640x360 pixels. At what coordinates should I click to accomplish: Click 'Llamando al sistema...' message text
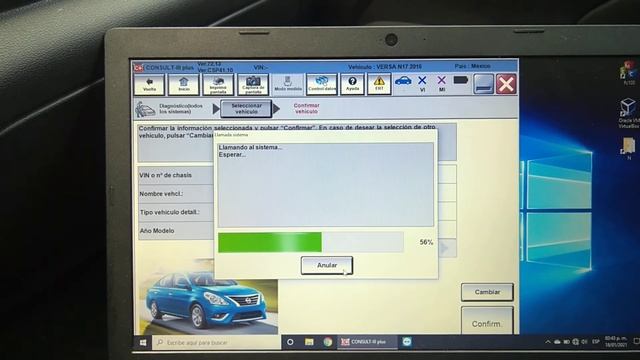tap(250, 147)
